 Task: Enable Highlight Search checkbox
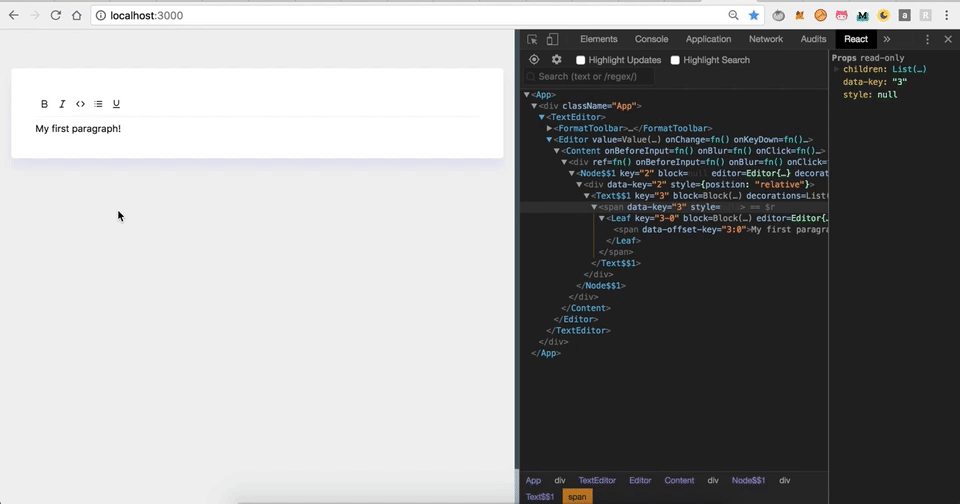tap(675, 60)
